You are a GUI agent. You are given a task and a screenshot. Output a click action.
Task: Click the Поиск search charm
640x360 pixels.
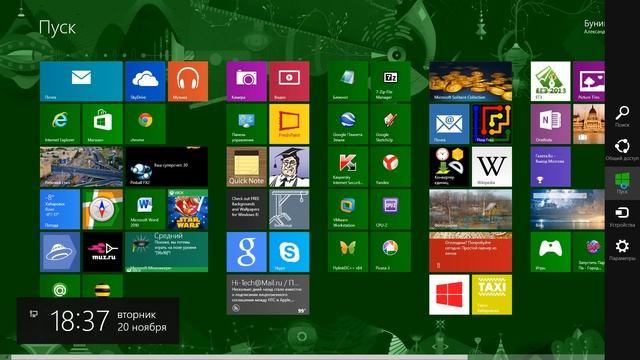(x=622, y=117)
